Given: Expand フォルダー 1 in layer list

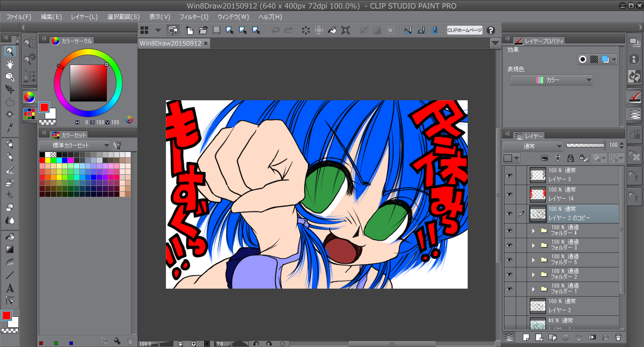Looking at the screenshot, I should [533, 289].
